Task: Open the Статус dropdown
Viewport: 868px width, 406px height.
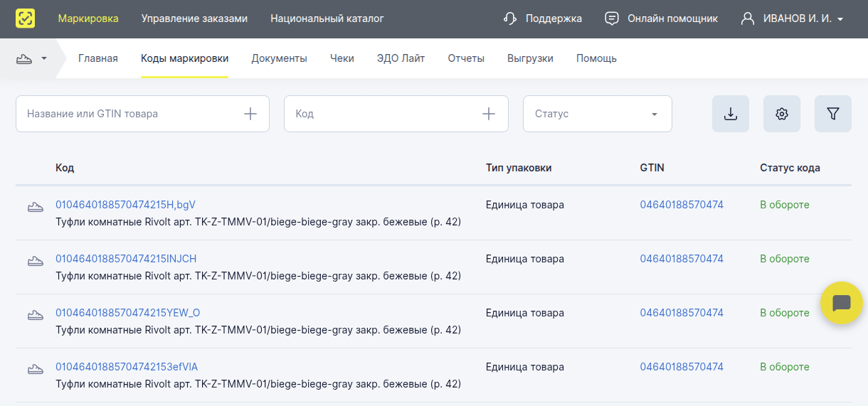Action: pos(597,114)
